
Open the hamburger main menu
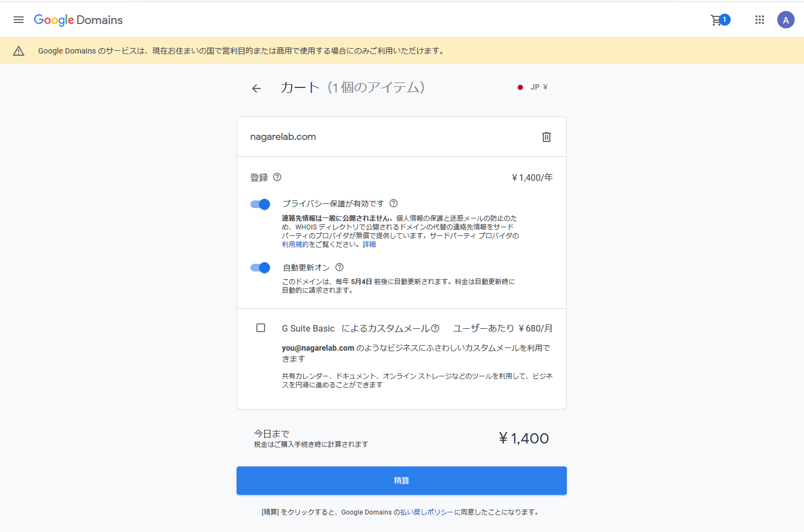[x=19, y=20]
